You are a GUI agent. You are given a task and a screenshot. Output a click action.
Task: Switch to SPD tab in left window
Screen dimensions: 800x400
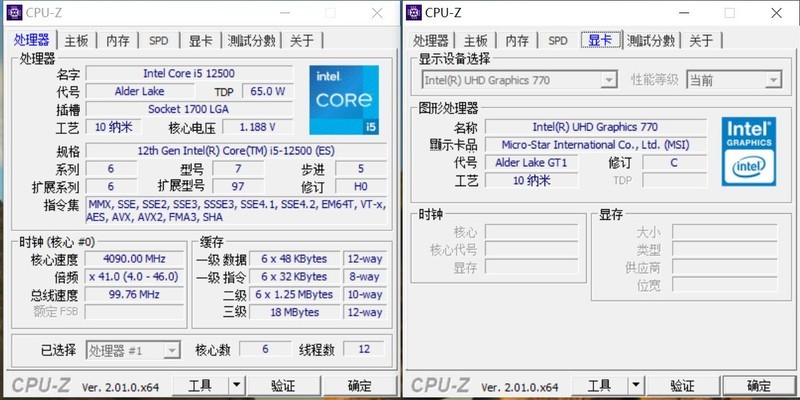[x=159, y=41]
